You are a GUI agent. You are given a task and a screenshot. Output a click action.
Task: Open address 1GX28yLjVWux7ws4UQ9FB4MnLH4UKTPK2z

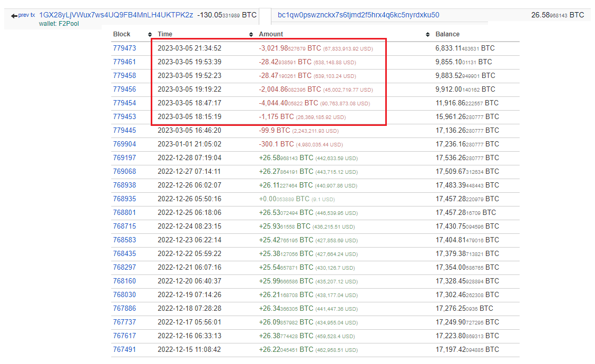(x=116, y=15)
